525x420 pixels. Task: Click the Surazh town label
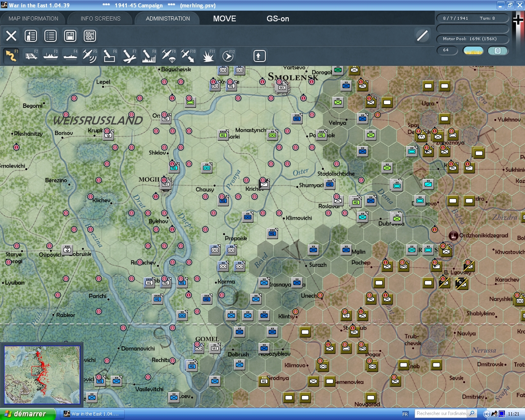[318, 265]
